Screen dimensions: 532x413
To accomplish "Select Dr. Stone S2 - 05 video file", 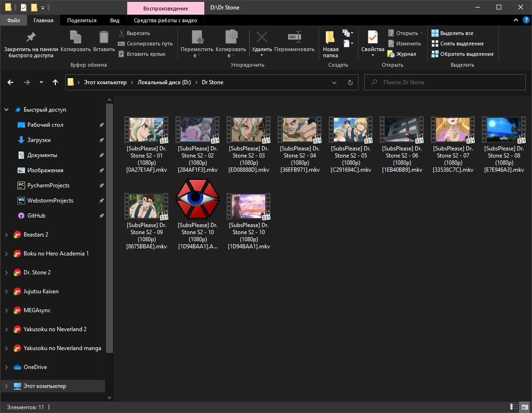I will click(x=351, y=145).
